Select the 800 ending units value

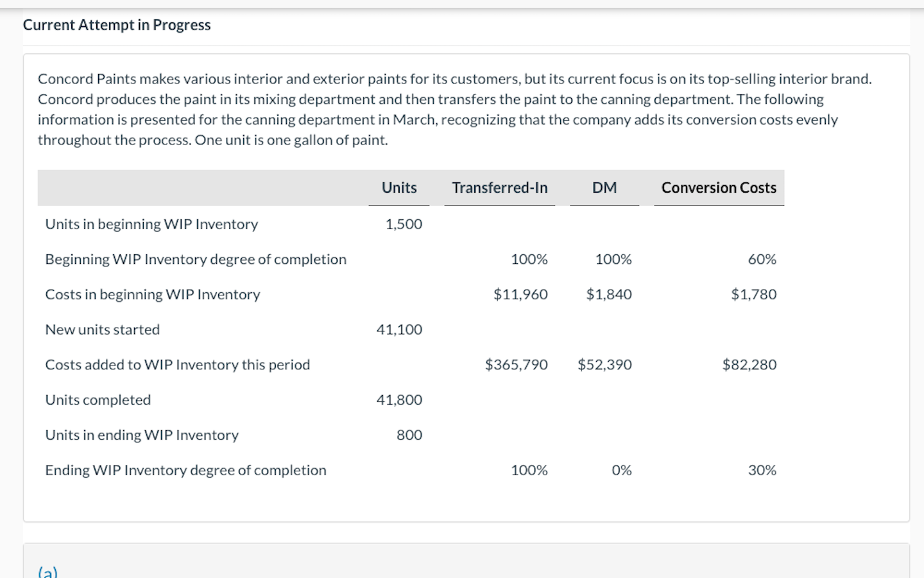point(409,435)
